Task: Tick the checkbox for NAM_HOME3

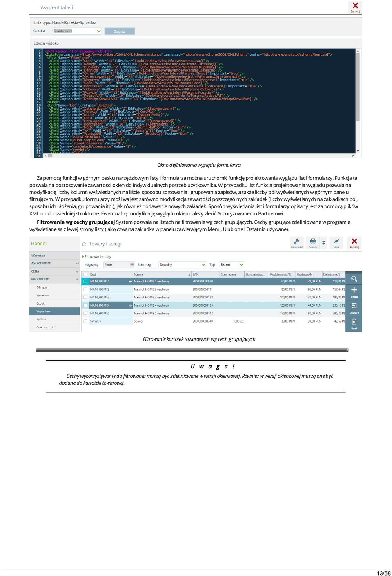Action: [85, 297]
